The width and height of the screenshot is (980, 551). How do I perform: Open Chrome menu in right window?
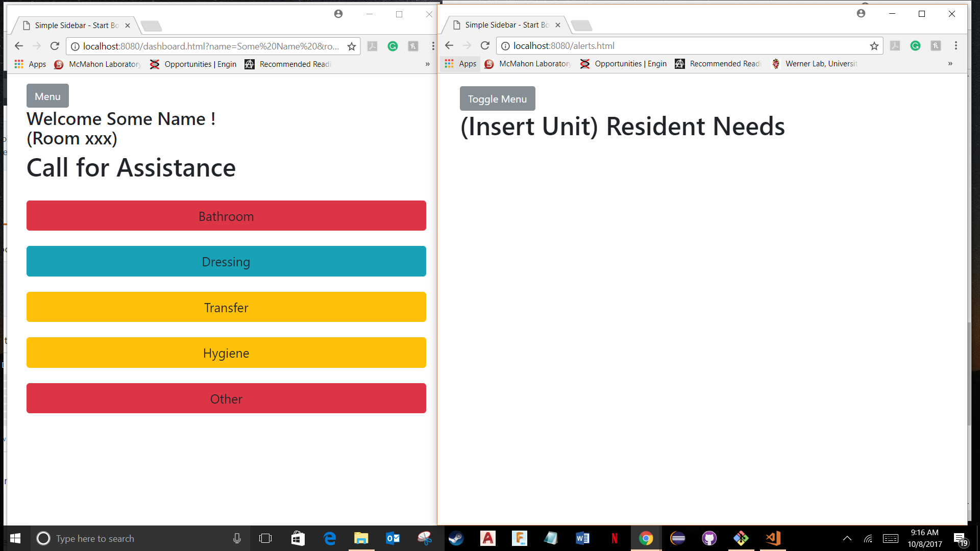(956, 46)
